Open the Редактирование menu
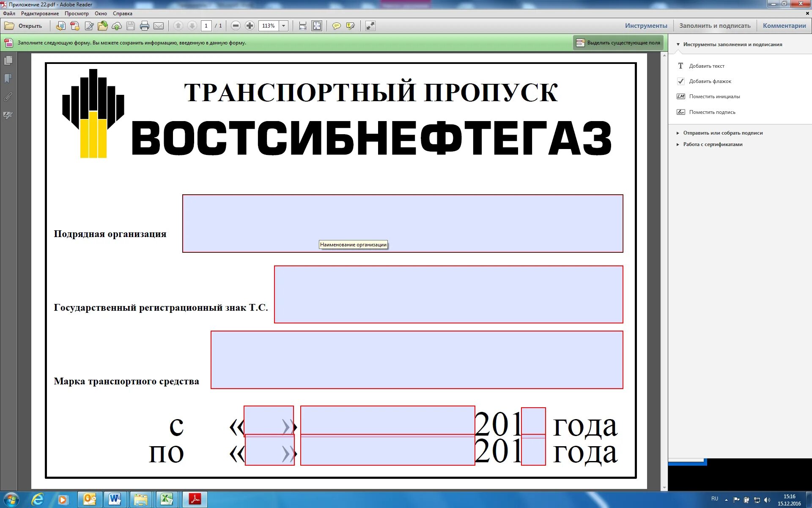 (x=40, y=14)
